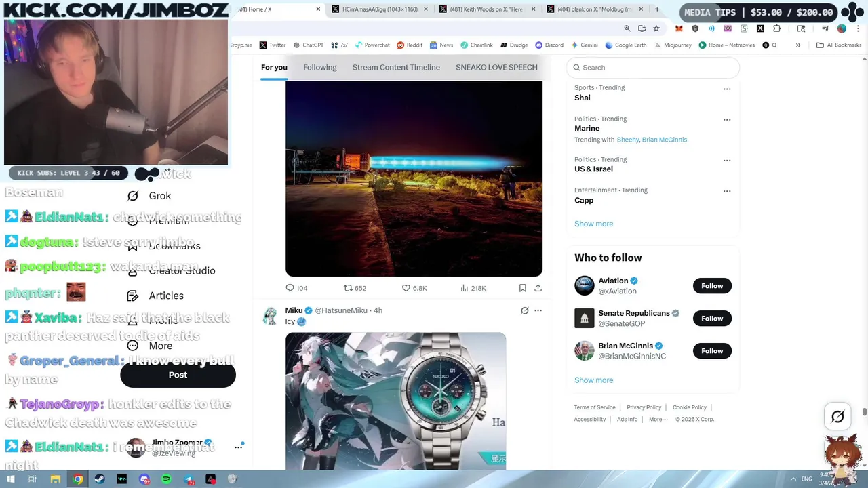
Task: View analytics showing 218K views
Action: 473,288
